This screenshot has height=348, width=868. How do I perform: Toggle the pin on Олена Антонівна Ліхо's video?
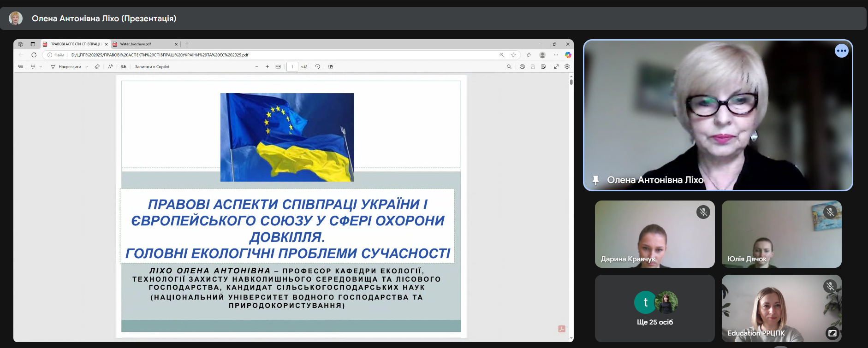pos(595,180)
